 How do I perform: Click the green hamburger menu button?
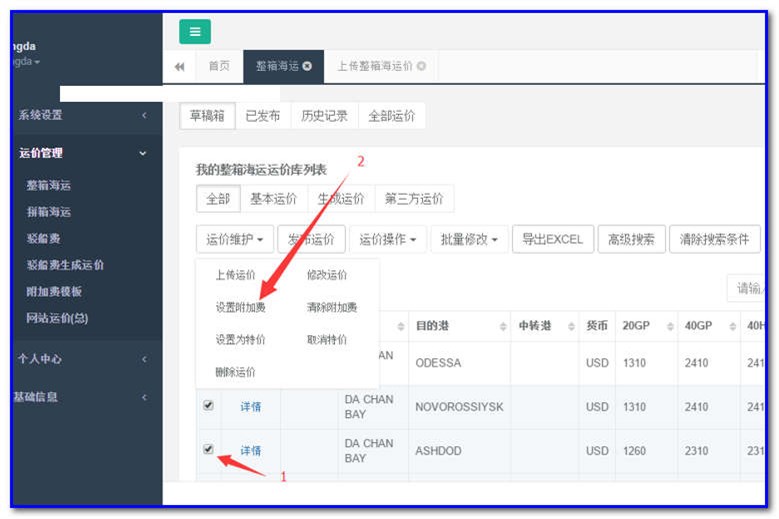click(x=195, y=32)
